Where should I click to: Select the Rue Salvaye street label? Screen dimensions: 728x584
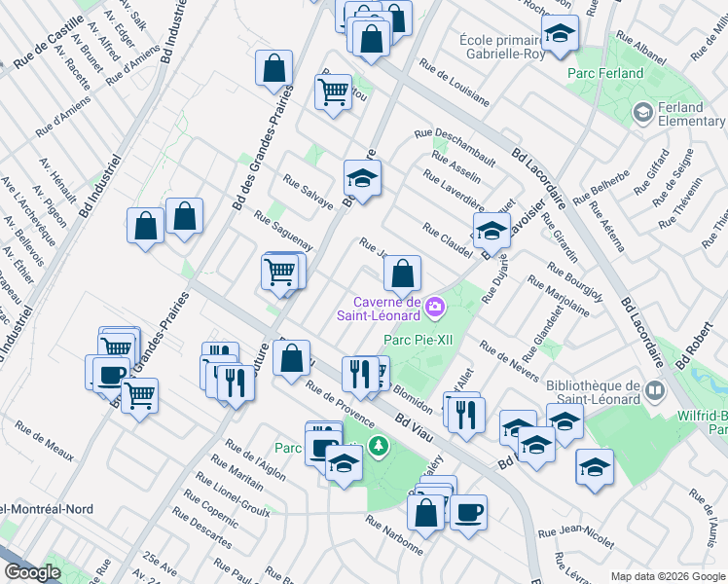[309, 192]
